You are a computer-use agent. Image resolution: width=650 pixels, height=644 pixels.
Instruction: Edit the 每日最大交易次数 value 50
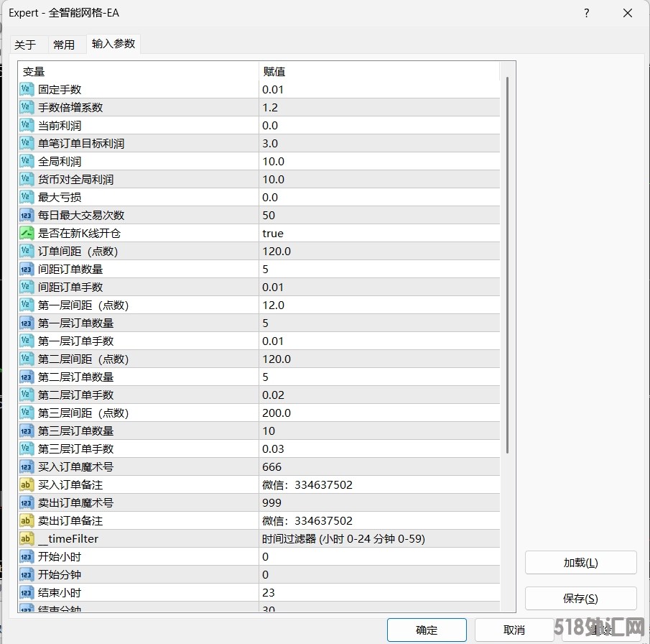point(379,215)
